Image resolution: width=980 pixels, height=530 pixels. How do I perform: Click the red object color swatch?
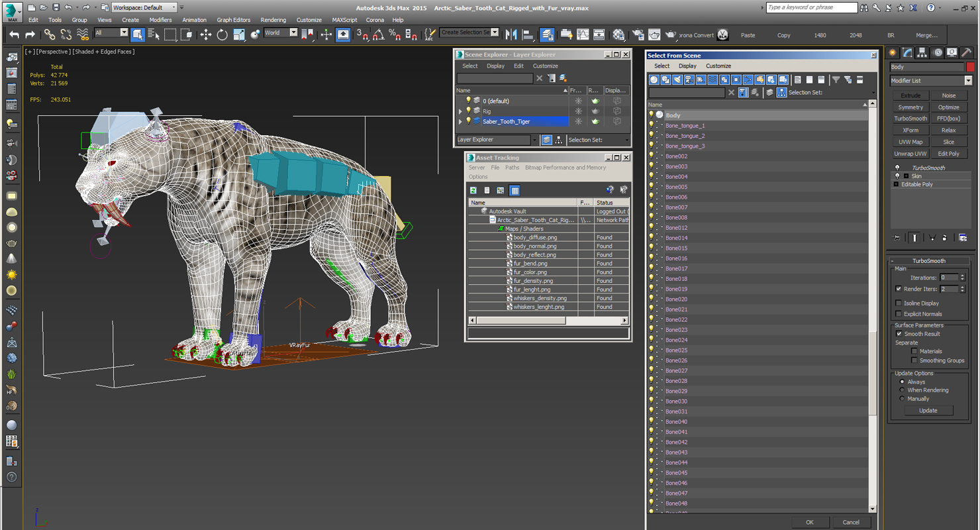[970, 67]
